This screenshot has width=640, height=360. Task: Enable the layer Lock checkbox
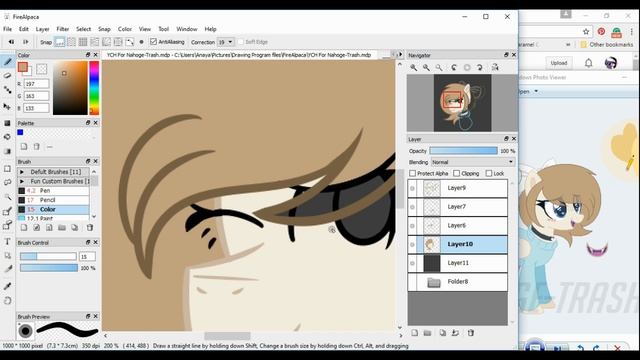[x=489, y=173]
